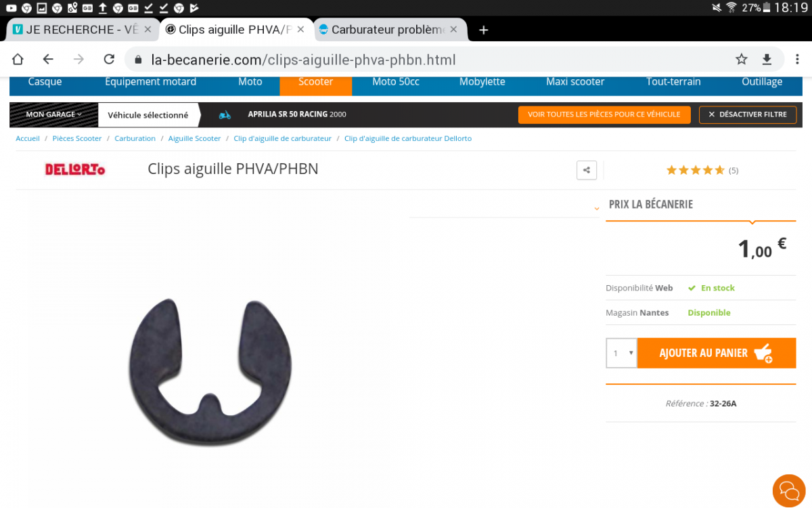This screenshot has width=812, height=508.
Task: Close the JE RECHERCHE tab
Action: (149, 30)
